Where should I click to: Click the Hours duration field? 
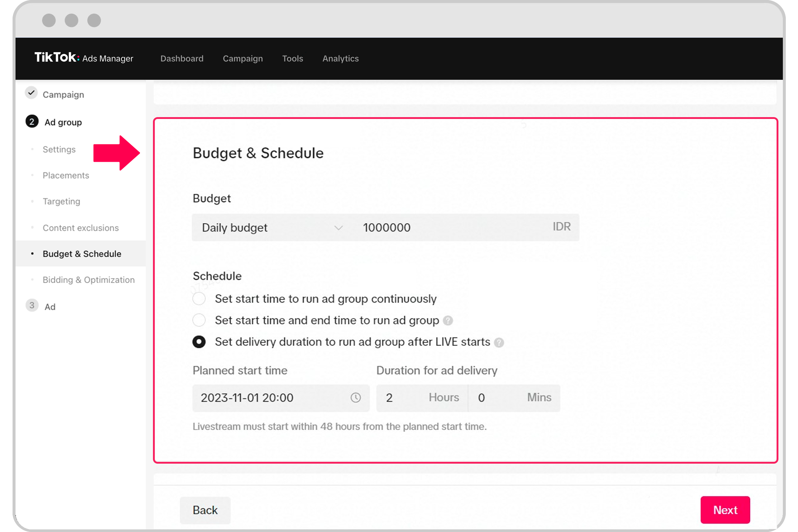[406, 398]
